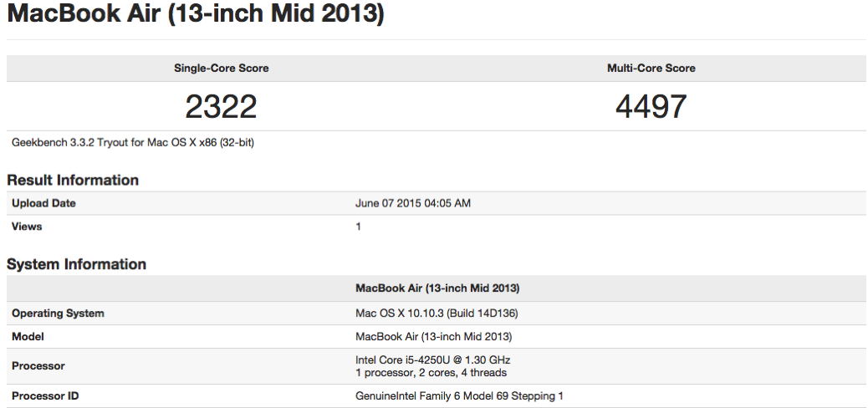Click the GenuineIntel Family 6 processor ID value

[460, 396]
